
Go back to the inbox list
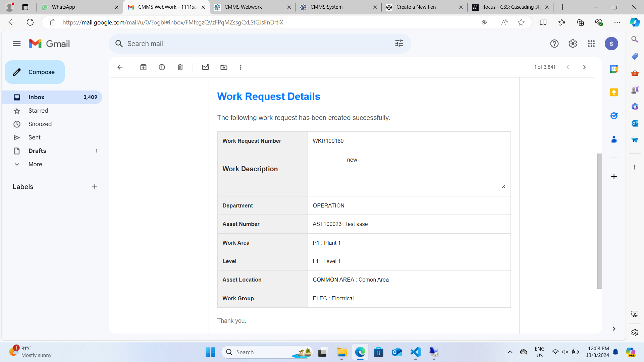click(x=120, y=67)
